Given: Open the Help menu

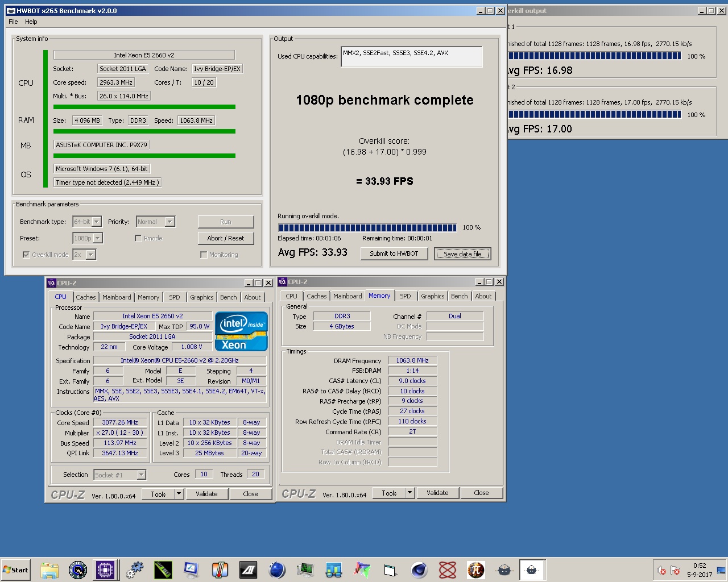Looking at the screenshot, I should 31,22.
